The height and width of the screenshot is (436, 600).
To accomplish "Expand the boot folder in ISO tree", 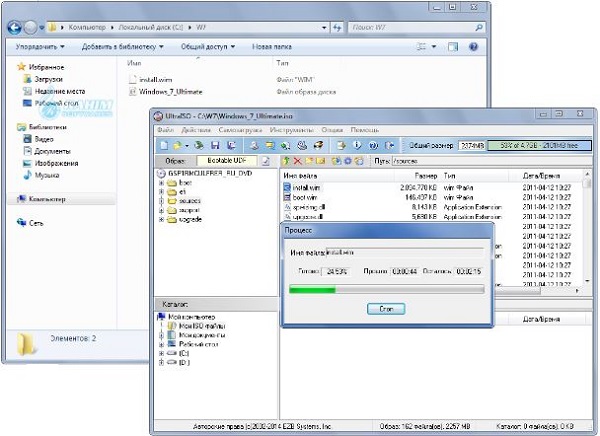I will coord(162,184).
